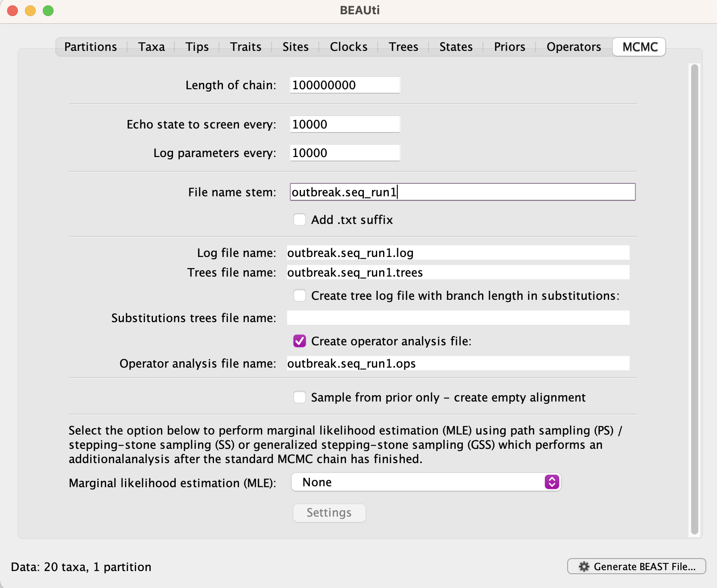Maximize BEAUti window with green button
This screenshot has height=588, width=717.
(x=48, y=11)
